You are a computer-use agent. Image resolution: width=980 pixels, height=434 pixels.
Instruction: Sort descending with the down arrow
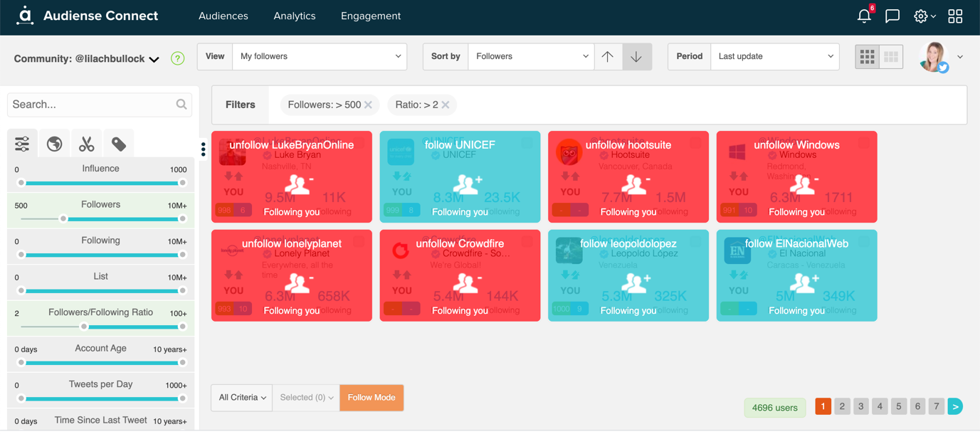(x=636, y=56)
